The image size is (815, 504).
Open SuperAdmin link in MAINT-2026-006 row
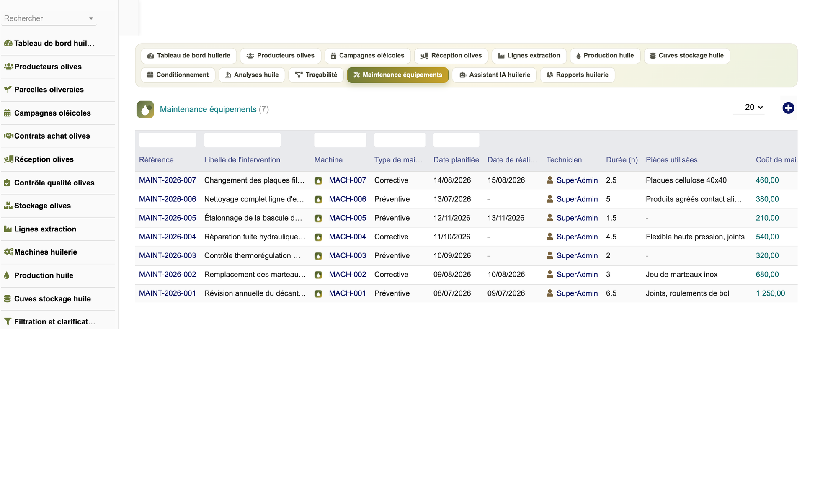coord(577,199)
